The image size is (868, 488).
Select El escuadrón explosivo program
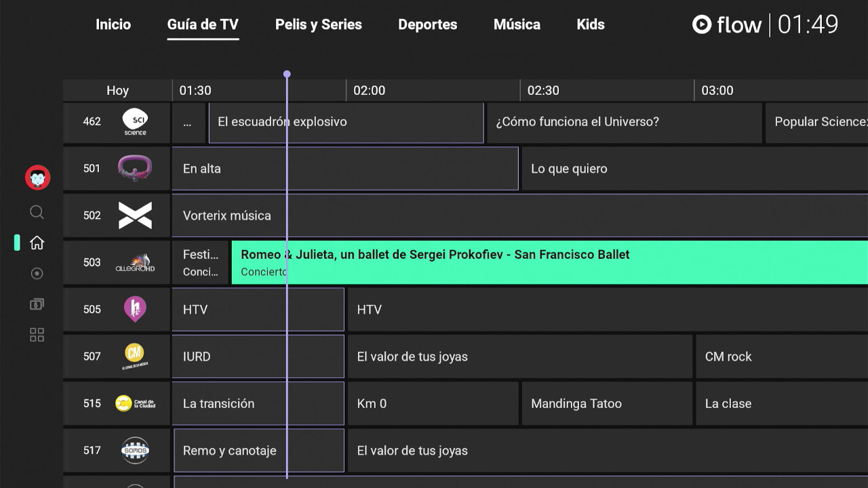pos(346,123)
